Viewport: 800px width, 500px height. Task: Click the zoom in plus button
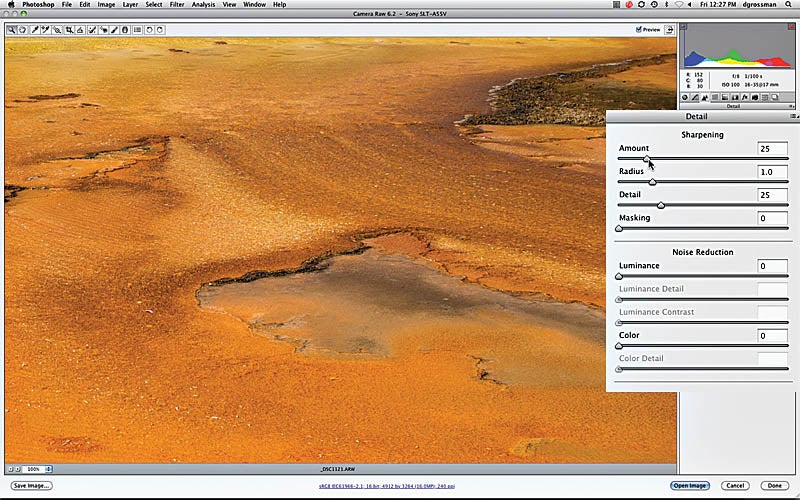click(18, 468)
